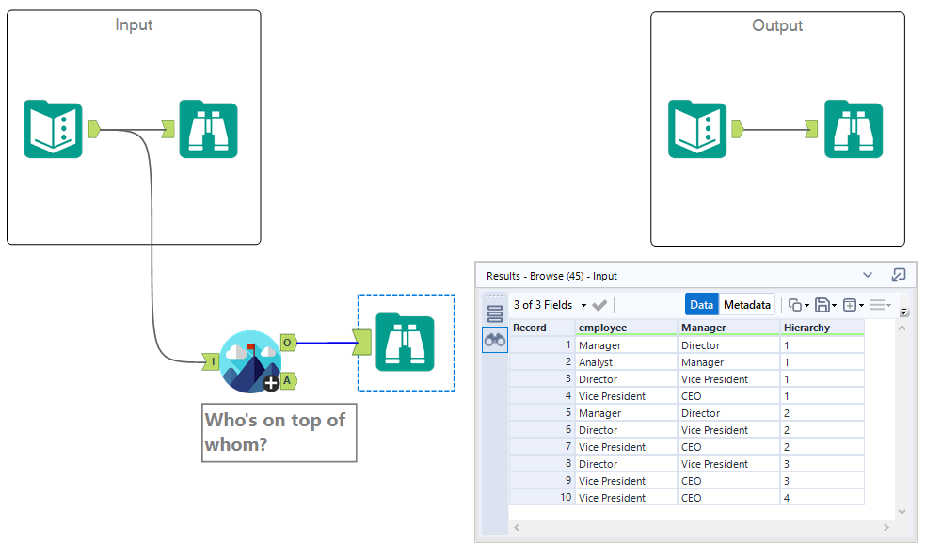Click the Results scrollbar down arrow
926x560 pixels.
(902, 512)
